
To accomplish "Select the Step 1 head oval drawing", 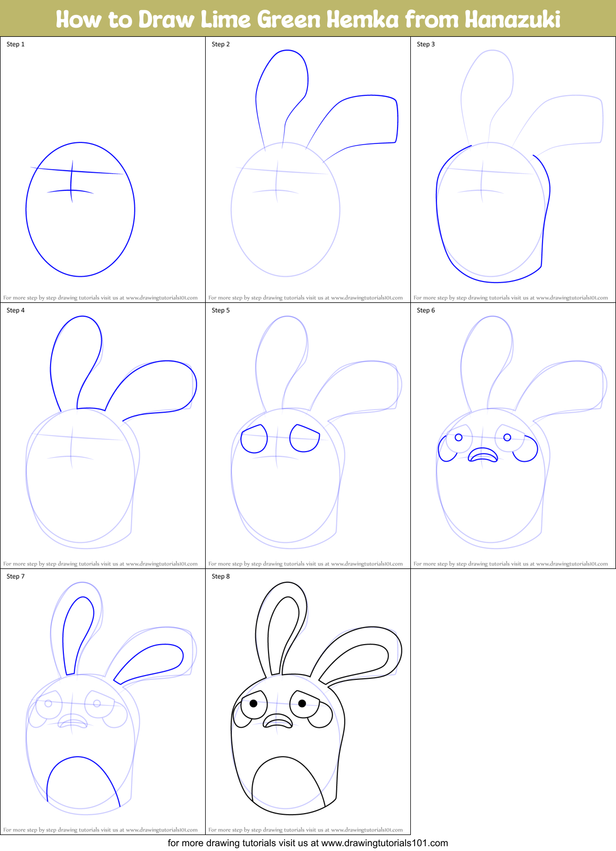I will 80,209.
